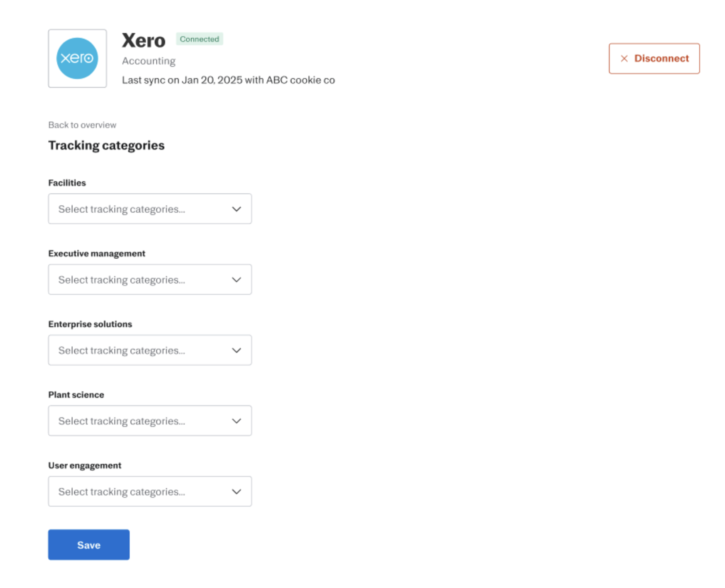This screenshot has width=725, height=588.
Task: Click the Accounting subtitle text
Action: (x=149, y=61)
